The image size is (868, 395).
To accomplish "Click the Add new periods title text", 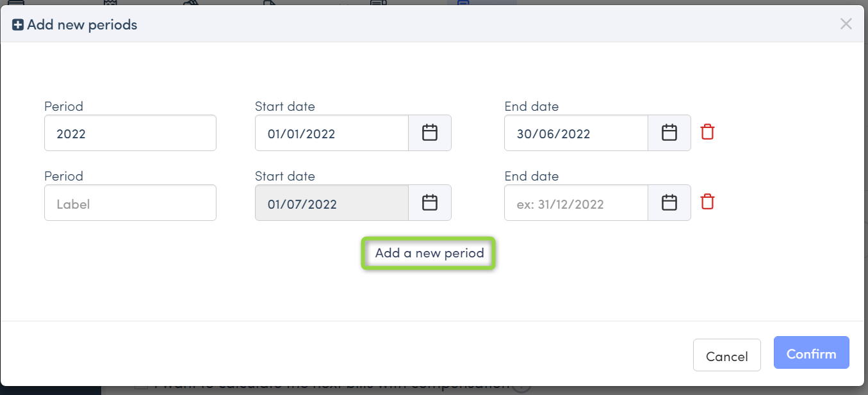I will [x=82, y=25].
